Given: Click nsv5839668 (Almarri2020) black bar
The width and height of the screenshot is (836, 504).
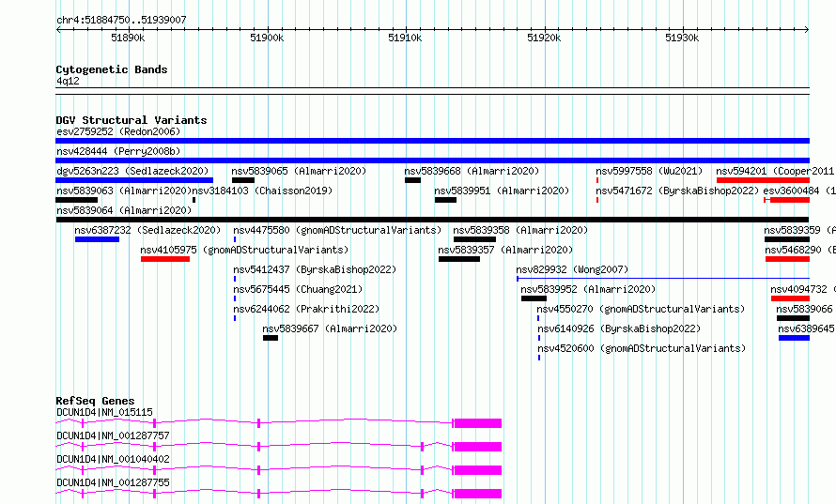Looking at the screenshot, I should pyautogui.click(x=412, y=180).
